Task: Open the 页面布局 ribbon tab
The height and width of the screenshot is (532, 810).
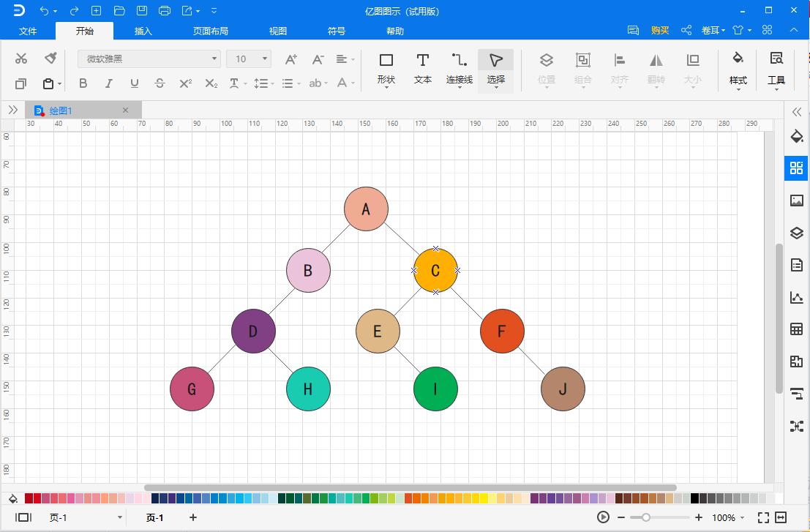Action: (x=210, y=31)
